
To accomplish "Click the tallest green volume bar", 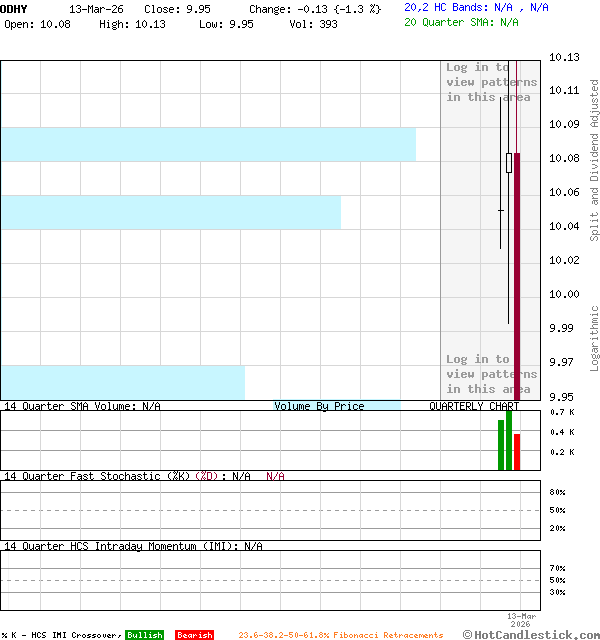I will (x=509, y=440).
